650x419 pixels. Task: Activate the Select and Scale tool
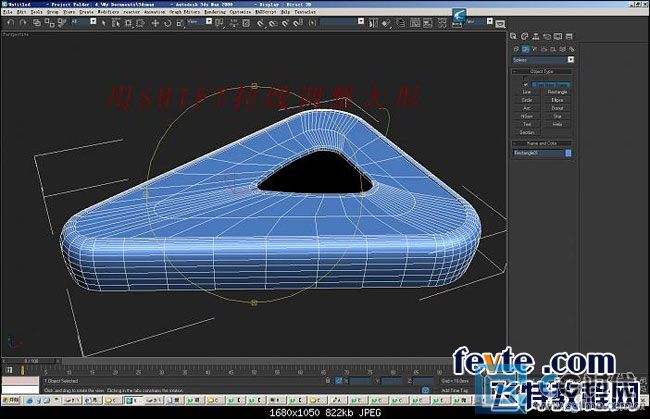pyautogui.click(x=180, y=23)
